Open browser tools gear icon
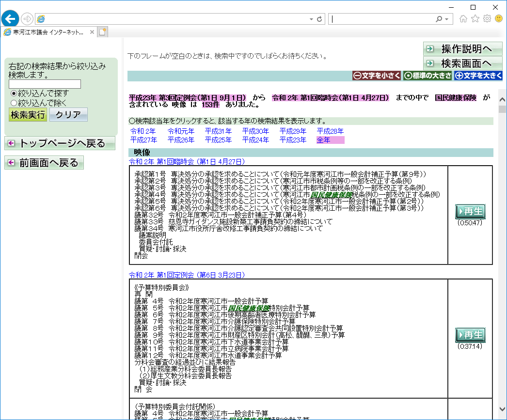Viewport: 507px width, 420px height. pos(487,19)
